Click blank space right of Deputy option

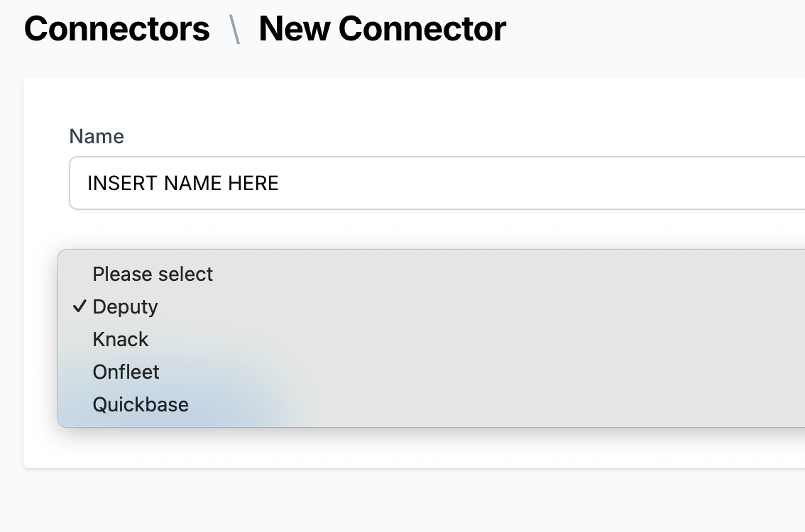pos(462,306)
